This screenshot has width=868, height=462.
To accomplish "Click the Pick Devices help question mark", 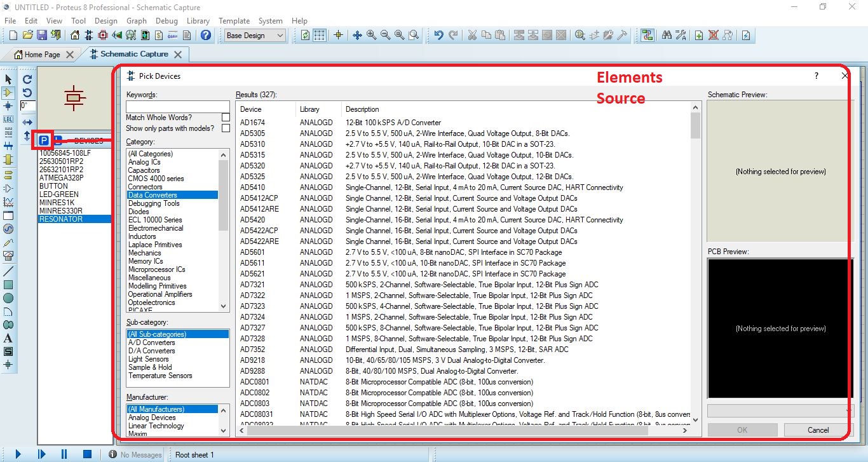I will [x=817, y=76].
